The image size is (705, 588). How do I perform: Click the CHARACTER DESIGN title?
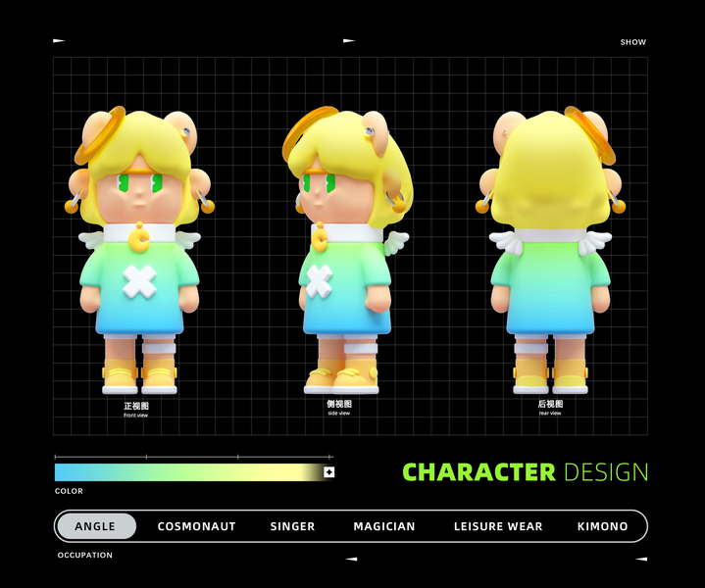[526, 472]
